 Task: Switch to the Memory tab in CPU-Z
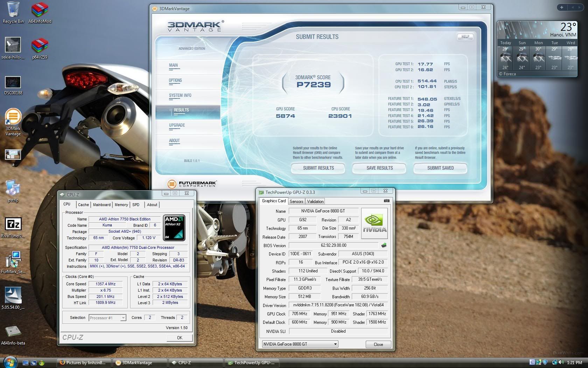121,205
